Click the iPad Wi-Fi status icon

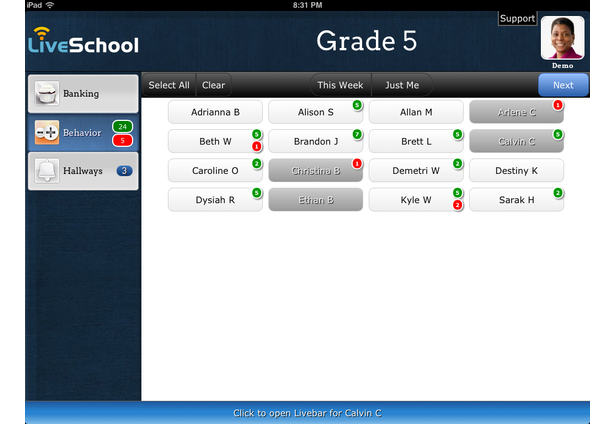click(50, 5)
